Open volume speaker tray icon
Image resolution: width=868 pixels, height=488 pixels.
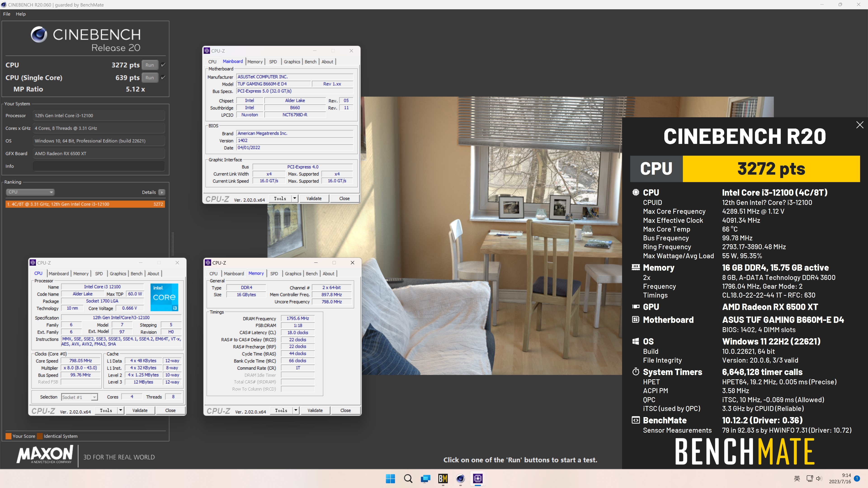(x=819, y=479)
